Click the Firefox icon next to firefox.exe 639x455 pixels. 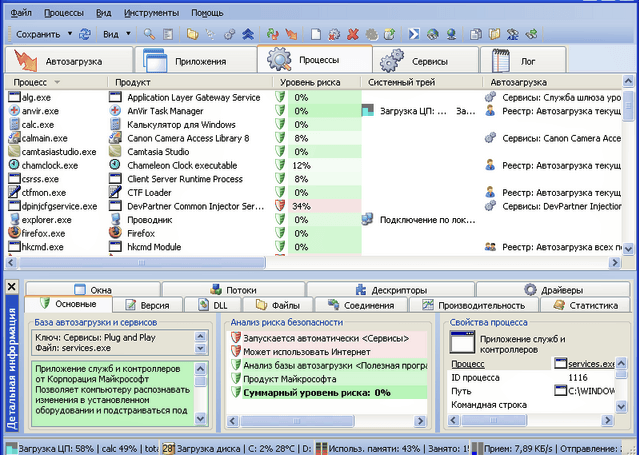tap(14, 233)
